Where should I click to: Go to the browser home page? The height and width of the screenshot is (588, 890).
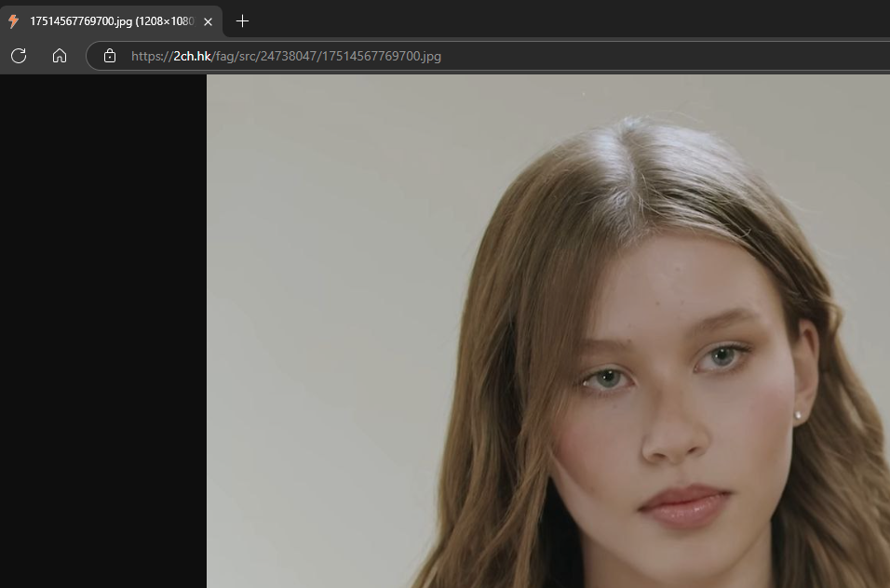60,56
